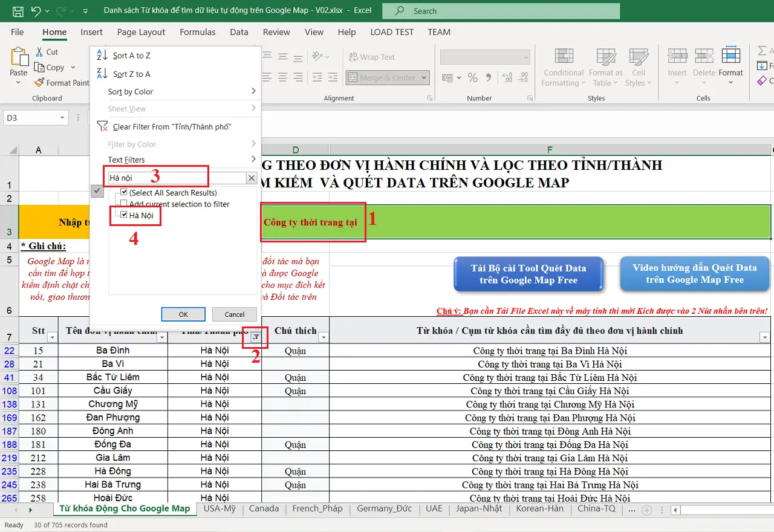The height and width of the screenshot is (532, 774).
Task: Uncheck the Hà Nội checkbox
Action: pos(124,215)
